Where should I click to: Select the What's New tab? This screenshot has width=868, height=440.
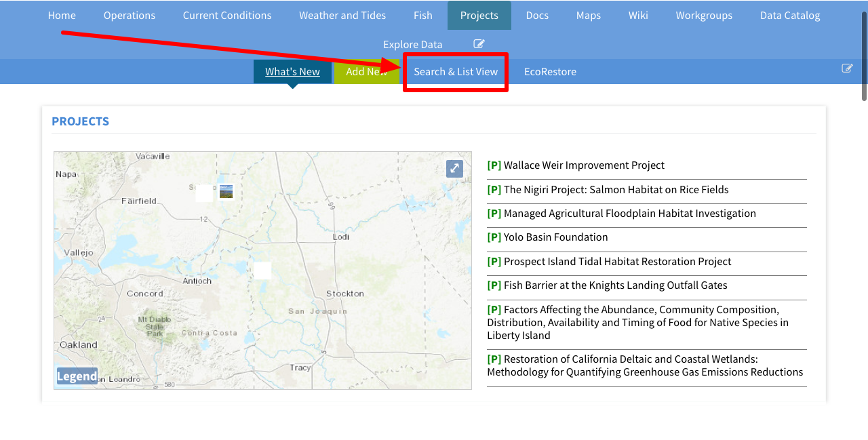tap(292, 72)
